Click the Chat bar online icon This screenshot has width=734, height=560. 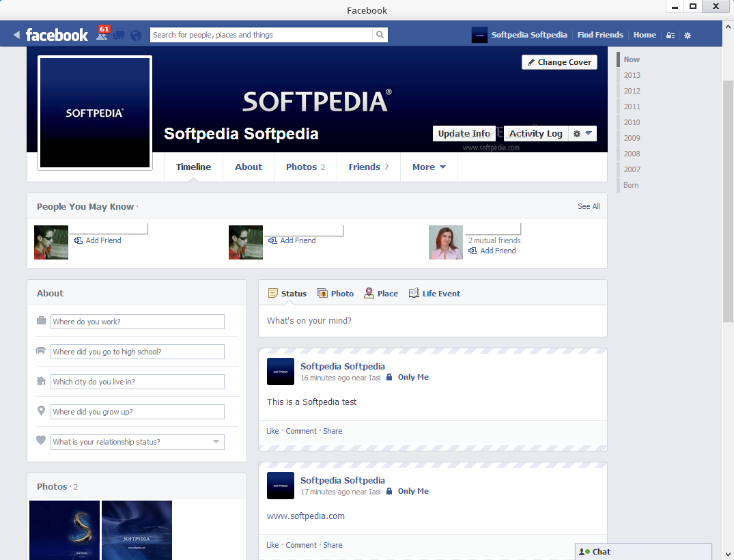click(584, 552)
